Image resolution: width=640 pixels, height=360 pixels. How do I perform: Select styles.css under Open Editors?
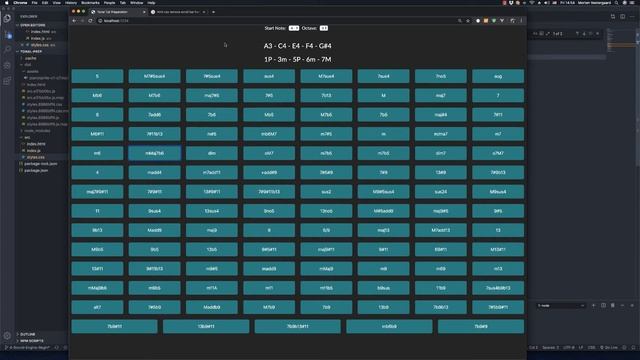[40, 45]
